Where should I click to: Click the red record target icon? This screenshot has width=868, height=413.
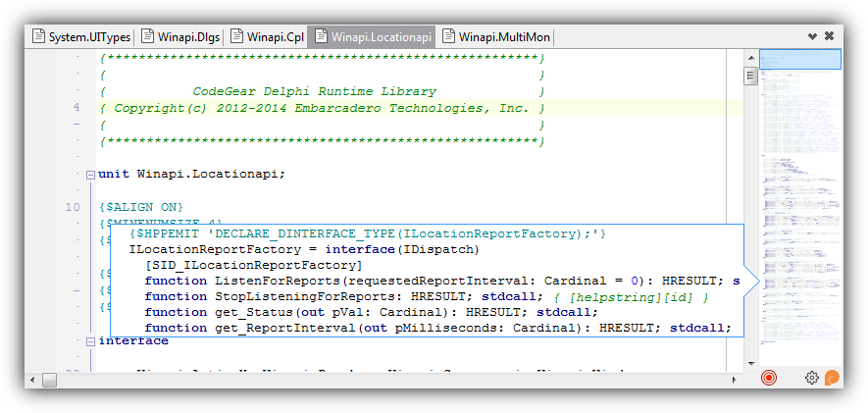[769, 378]
